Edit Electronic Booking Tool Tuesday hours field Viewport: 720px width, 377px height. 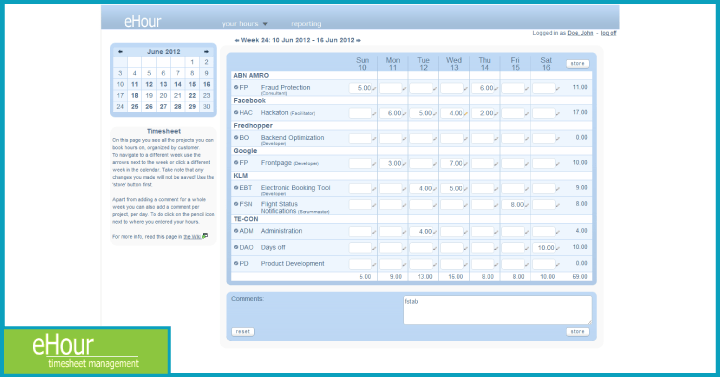[x=421, y=189]
